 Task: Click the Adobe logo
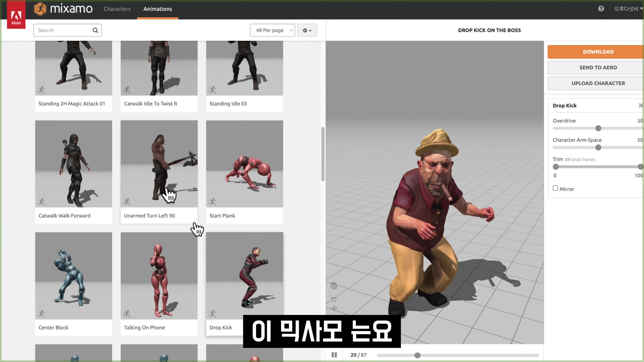(16, 15)
